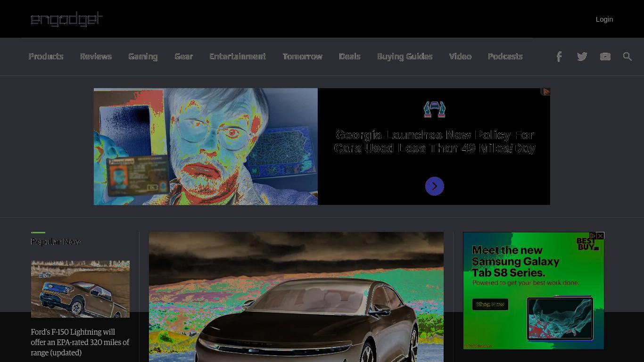Click Shop Now in Best Buy ad
The image size is (644, 362).
(490, 304)
